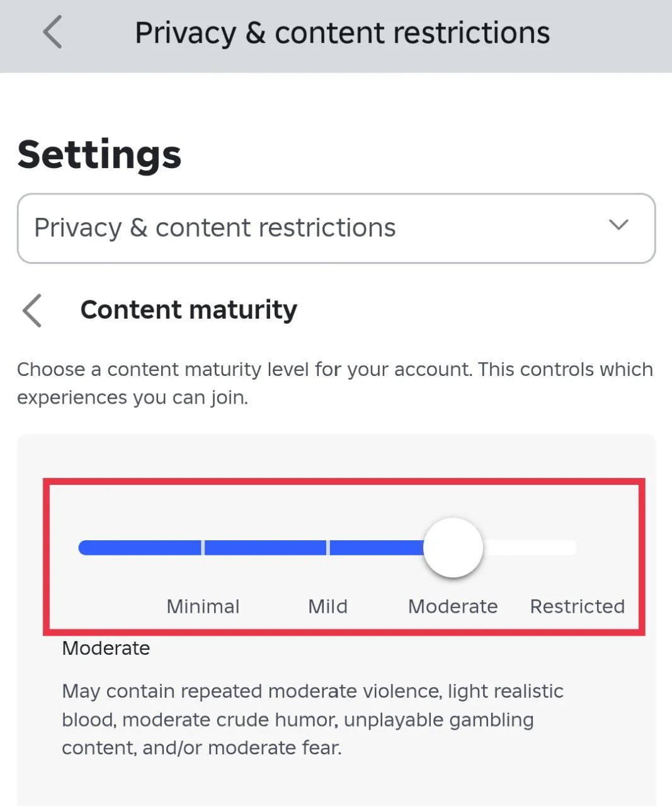
Task: Click the Moderate description heading text
Action: (106, 648)
